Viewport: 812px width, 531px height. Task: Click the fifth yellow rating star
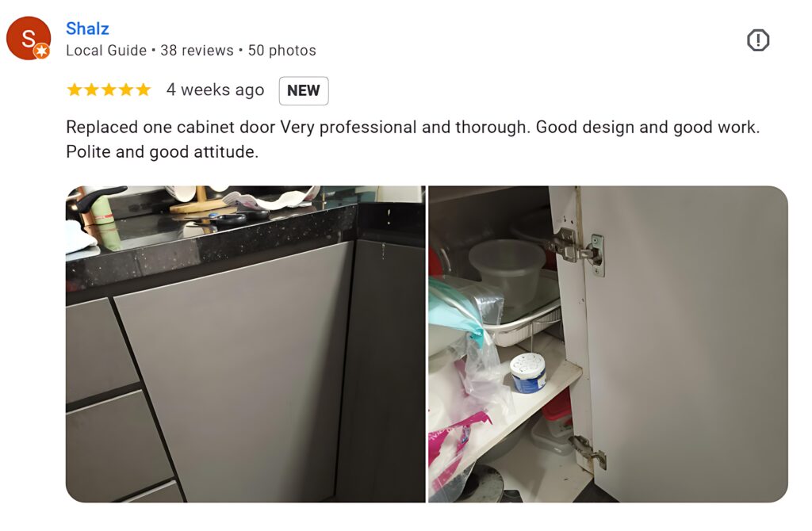click(143, 90)
